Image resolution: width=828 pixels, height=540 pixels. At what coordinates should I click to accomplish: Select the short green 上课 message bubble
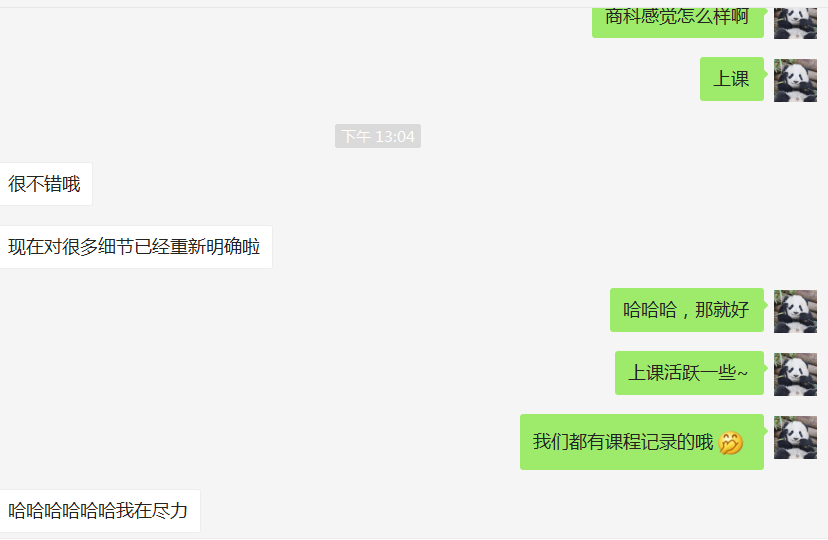tap(732, 79)
